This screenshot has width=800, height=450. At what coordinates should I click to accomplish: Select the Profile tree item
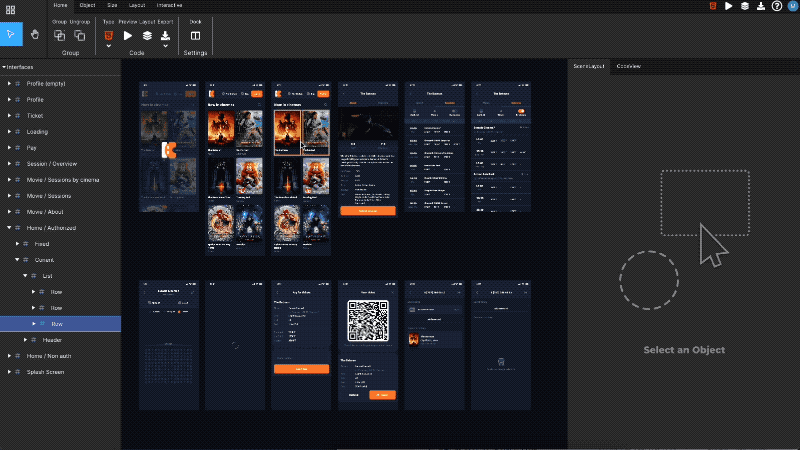35,99
